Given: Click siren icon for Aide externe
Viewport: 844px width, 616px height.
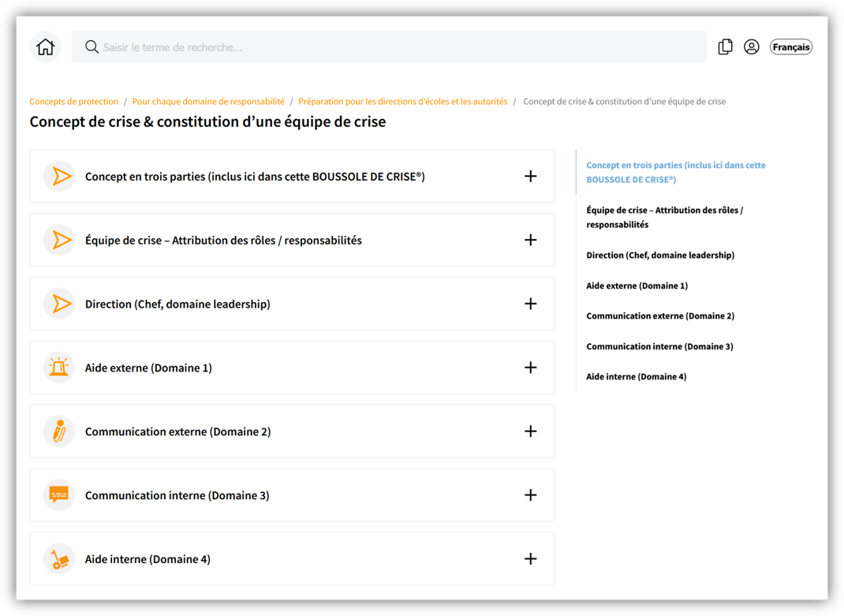Looking at the screenshot, I should [59, 368].
